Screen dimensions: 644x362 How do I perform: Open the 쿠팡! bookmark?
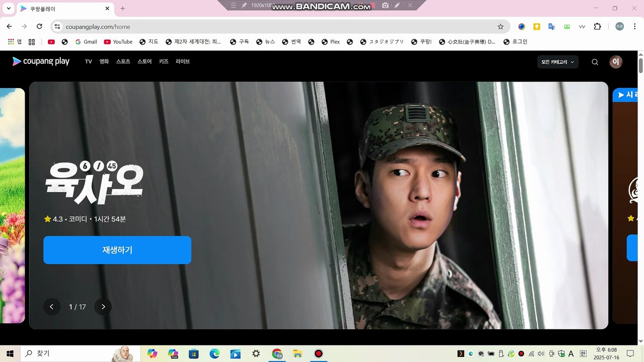pyautogui.click(x=422, y=42)
